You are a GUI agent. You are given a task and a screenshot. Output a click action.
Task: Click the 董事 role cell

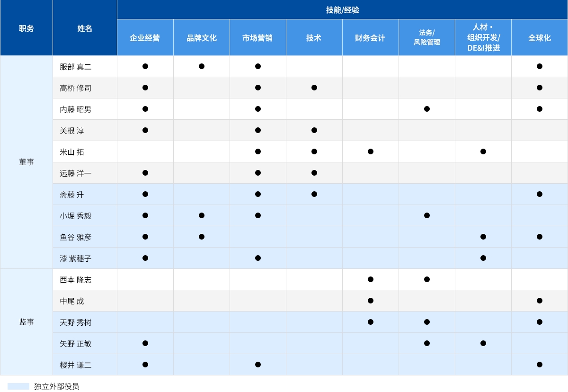click(x=27, y=162)
